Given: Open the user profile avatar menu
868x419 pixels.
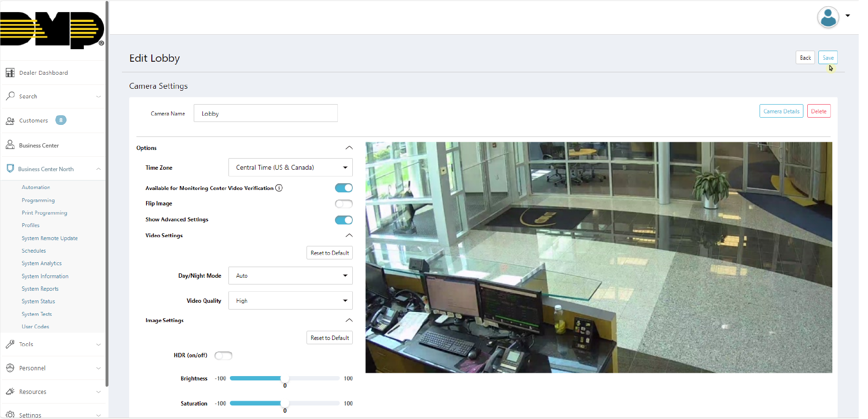Looking at the screenshot, I should [x=828, y=17].
